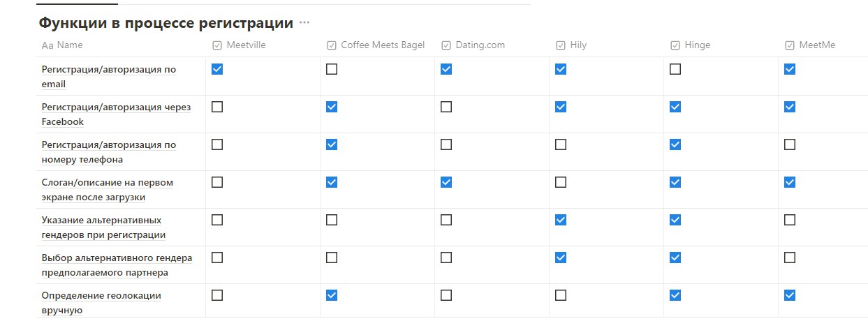Click the checkbox icon in the Dating.com column header
This screenshot has width=868, height=328.
[446, 45]
